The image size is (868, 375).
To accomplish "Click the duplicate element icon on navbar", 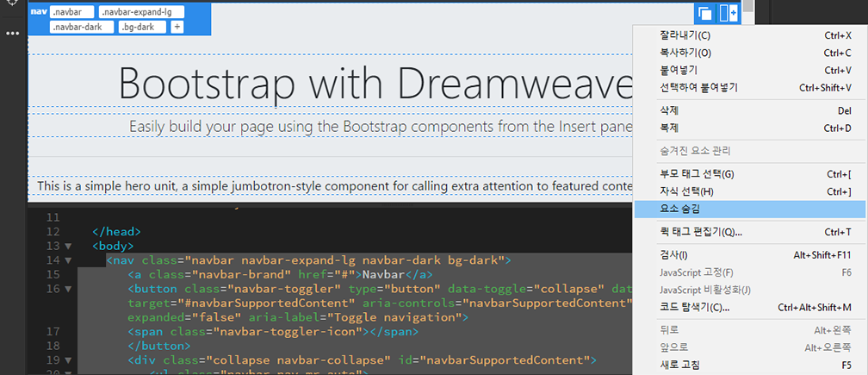I will (705, 14).
